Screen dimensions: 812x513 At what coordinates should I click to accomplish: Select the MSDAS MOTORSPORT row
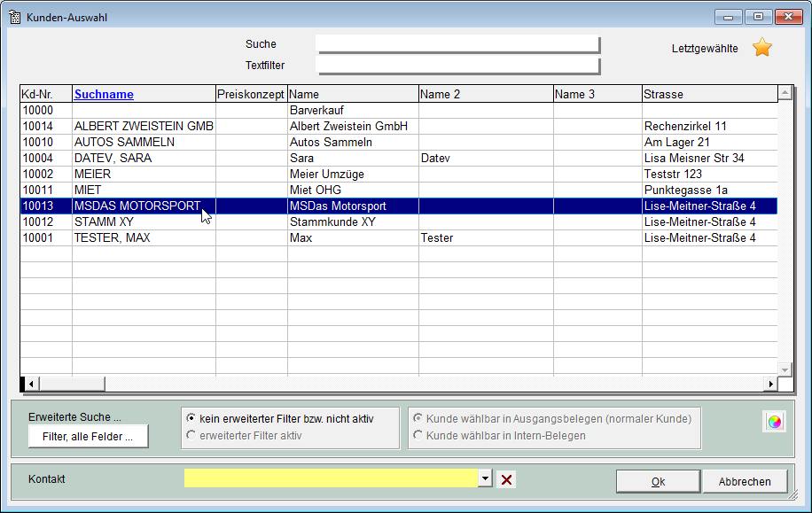[399, 206]
